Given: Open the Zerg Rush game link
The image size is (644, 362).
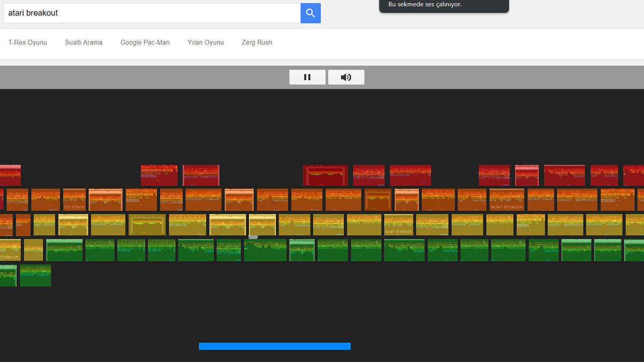Looking at the screenshot, I should (x=257, y=42).
